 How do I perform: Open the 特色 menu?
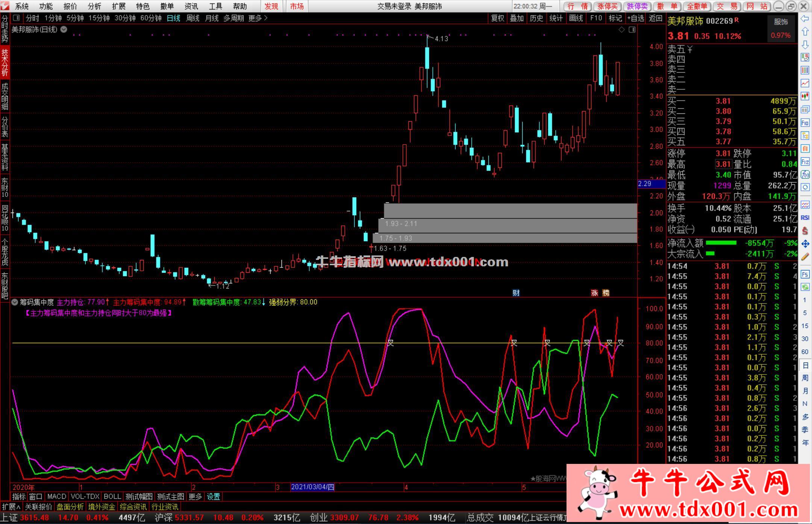click(142, 6)
